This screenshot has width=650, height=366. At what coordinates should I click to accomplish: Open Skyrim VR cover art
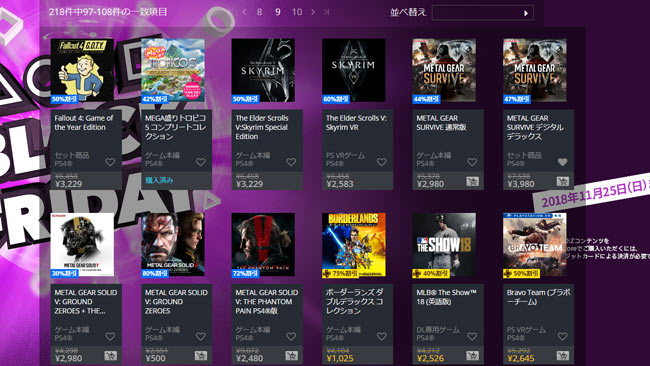tap(354, 70)
